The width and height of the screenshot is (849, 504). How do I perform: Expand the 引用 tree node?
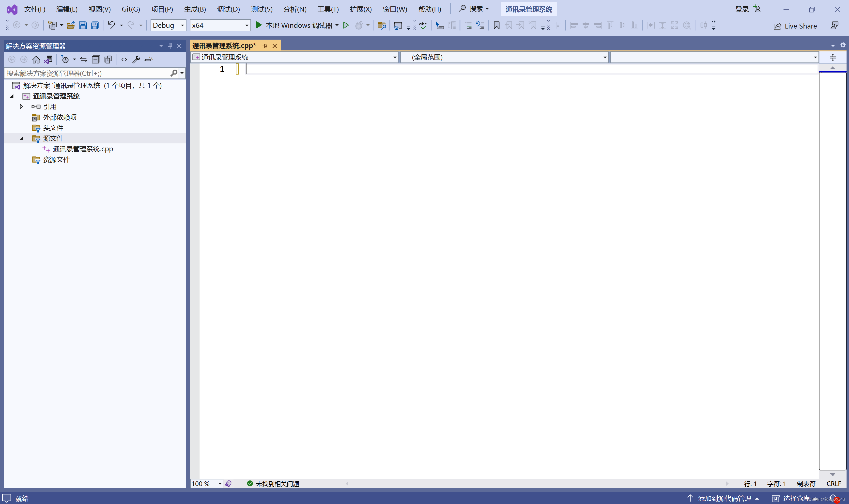[x=21, y=107]
